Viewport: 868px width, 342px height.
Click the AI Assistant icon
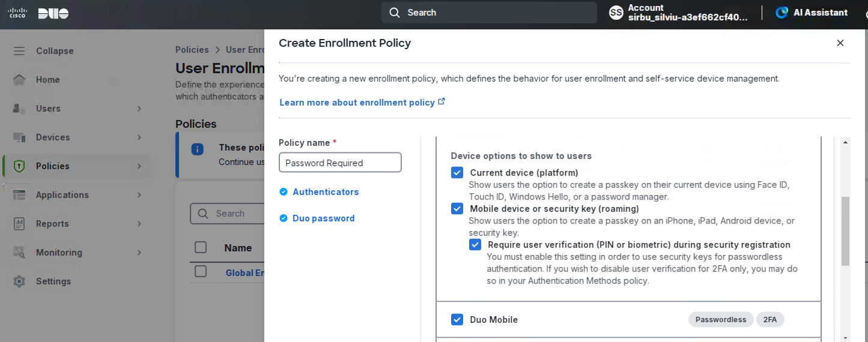coord(782,13)
